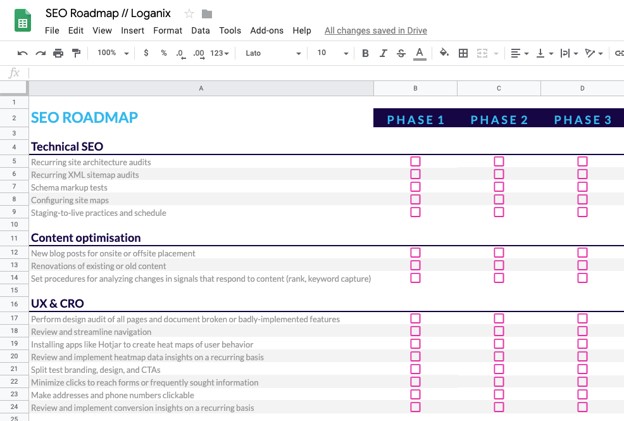This screenshot has width=624, height=421.
Task: Toggle bold formatting
Action: click(x=365, y=53)
